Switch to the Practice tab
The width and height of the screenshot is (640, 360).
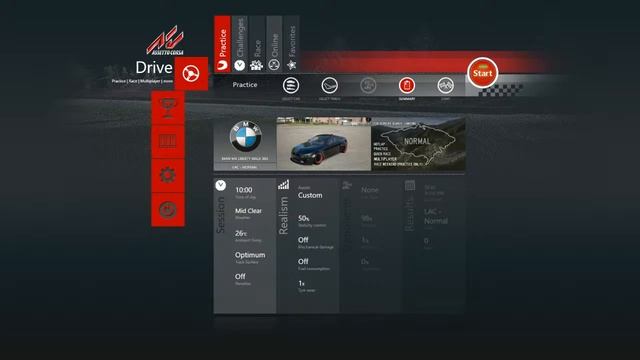(222, 44)
